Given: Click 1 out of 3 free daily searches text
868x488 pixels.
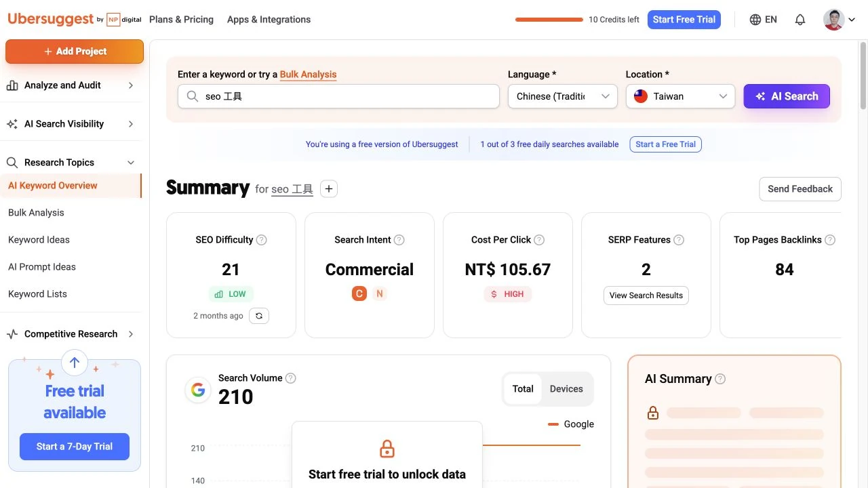Looking at the screenshot, I should pyautogui.click(x=549, y=144).
